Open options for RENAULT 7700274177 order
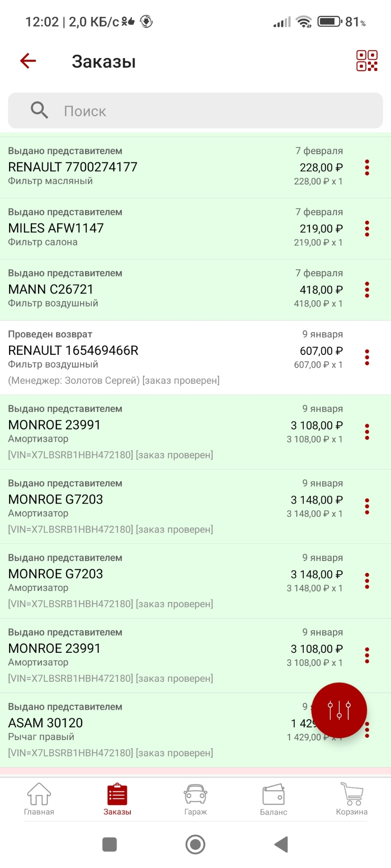 coord(367,167)
